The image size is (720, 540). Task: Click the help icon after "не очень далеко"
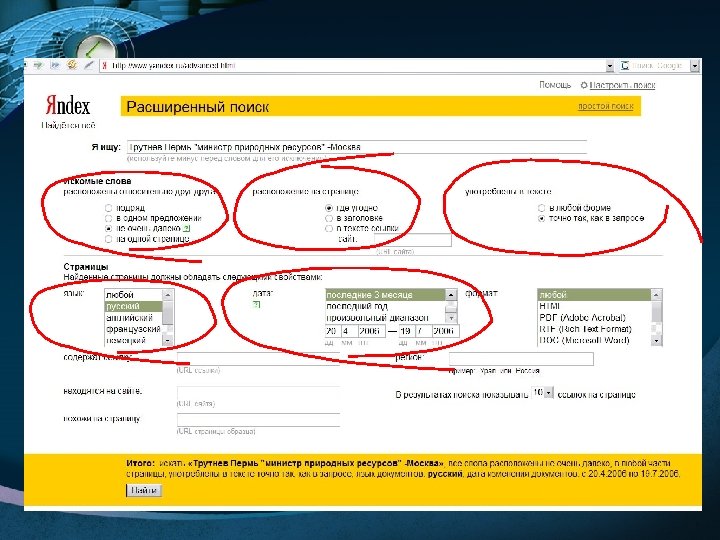pos(186,228)
